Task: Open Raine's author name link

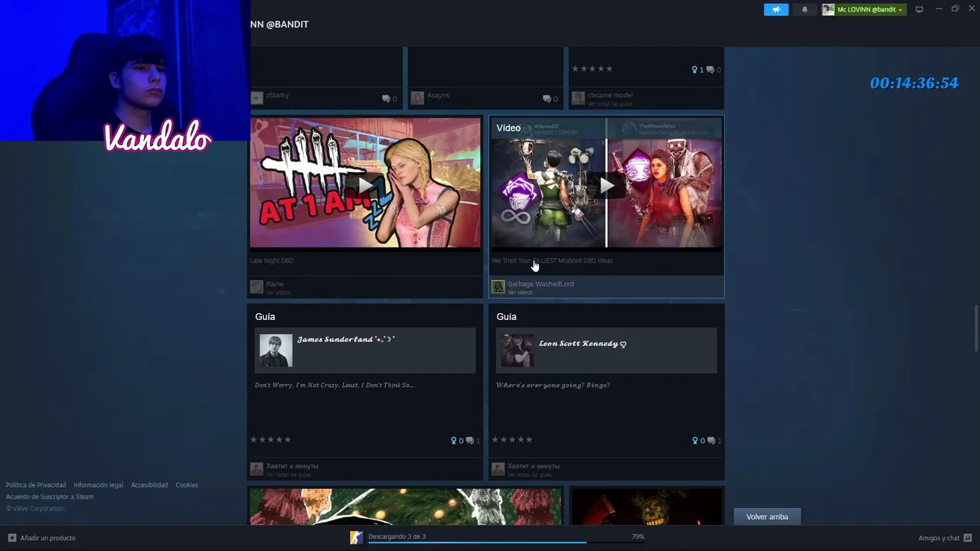Action: point(275,284)
